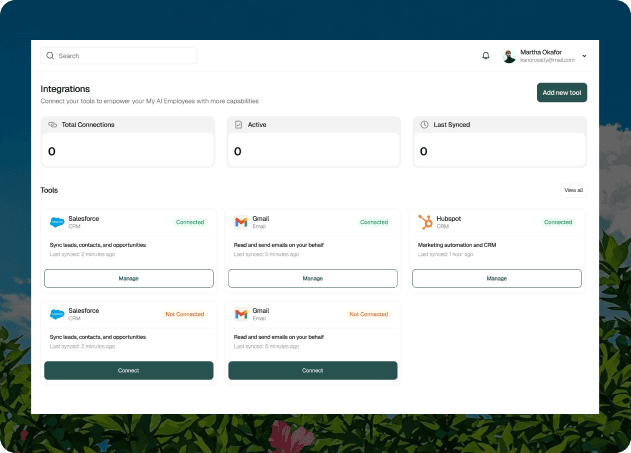Expand the user account dropdown chevron
The image size is (631, 453).
(x=584, y=56)
